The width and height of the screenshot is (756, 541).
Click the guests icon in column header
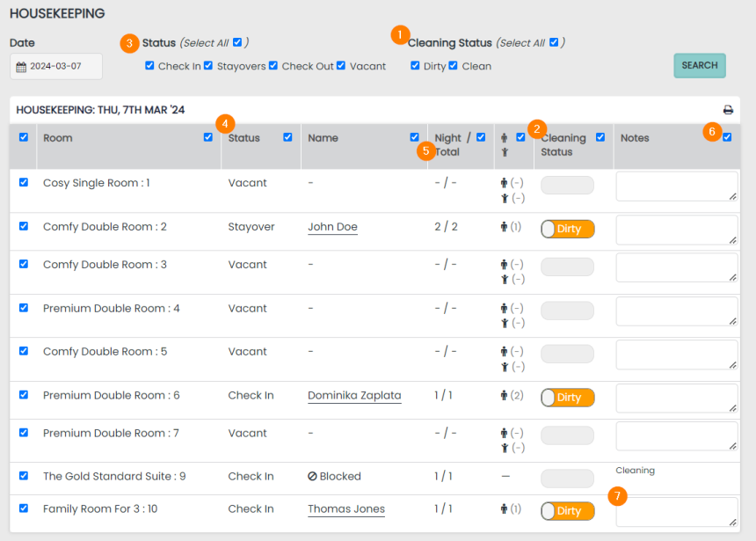504,144
